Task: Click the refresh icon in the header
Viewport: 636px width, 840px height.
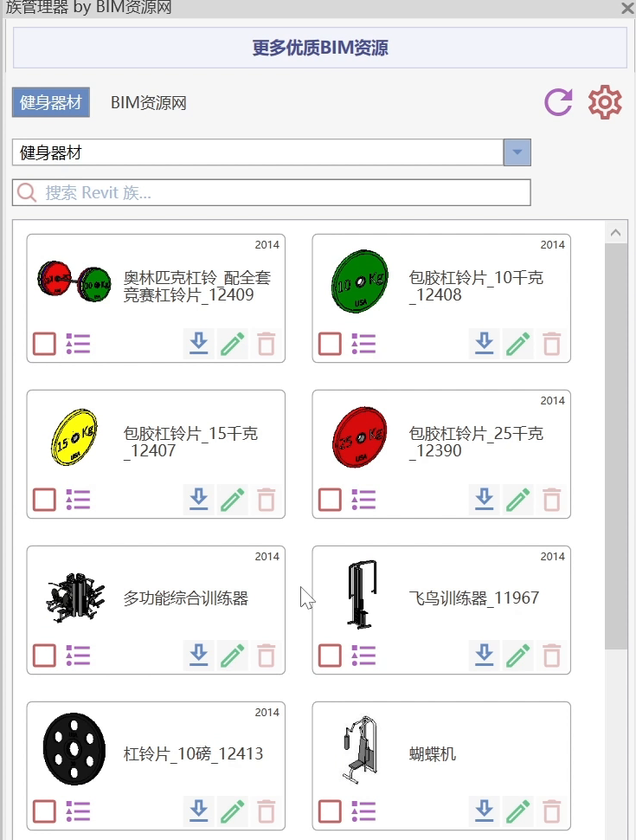Action: pyautogui.click(x=558, y=102)
